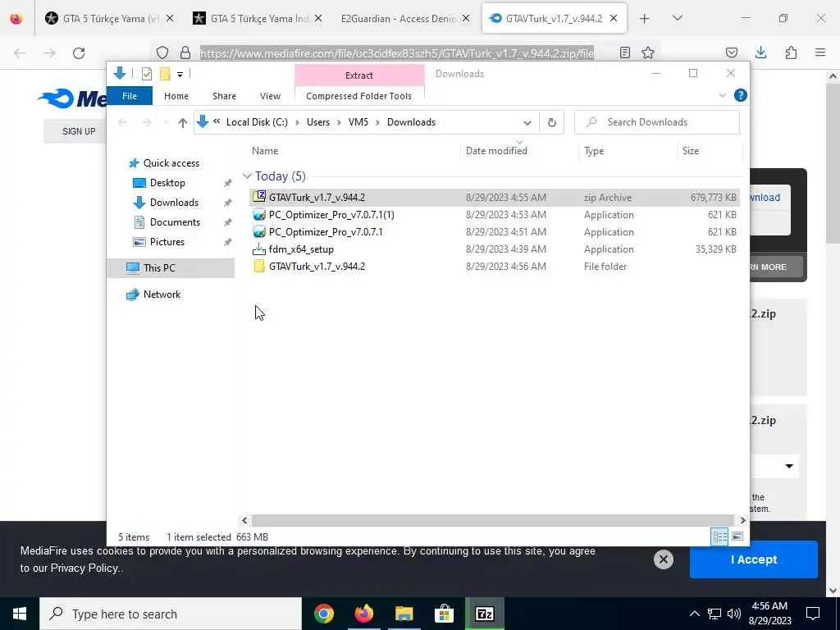Toggle Firefox reader view icon
This screenshot has width=840, height=630.
[624, 52]
